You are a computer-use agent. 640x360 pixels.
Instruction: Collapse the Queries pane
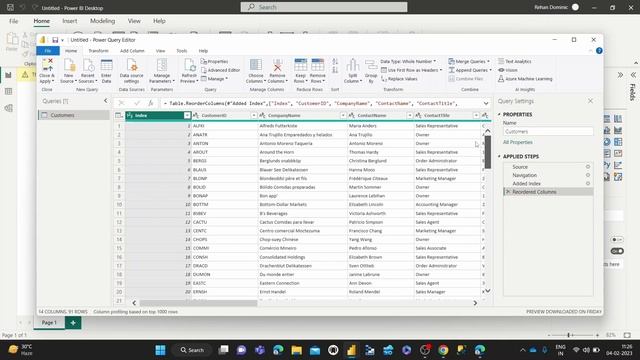(106, 101)
